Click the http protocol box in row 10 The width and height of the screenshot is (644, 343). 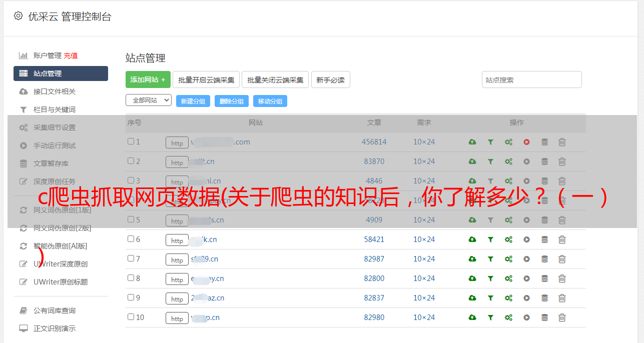[x=177, y=318]
